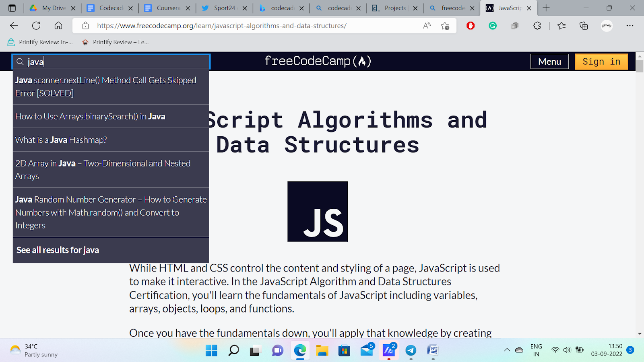The width and height of the screenshot is (644, 362).
Task: Click the Sign in button
Action: (x=601, y=62)
